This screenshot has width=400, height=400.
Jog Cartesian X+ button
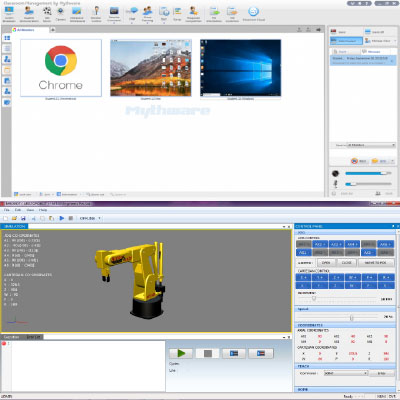point(303,277)
